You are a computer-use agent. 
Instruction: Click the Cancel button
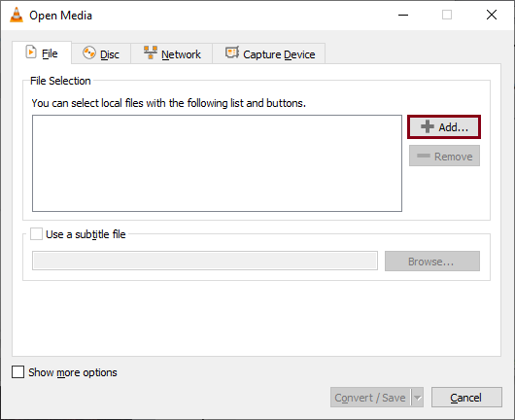click(466, 398)
